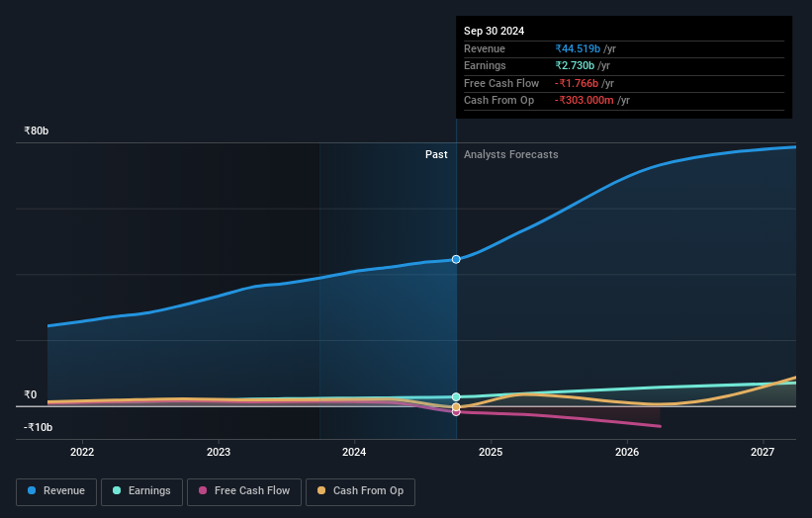The image size is (812, 518).
Task: Select the teal Earnings data point marker
Action: pos(456,397)
